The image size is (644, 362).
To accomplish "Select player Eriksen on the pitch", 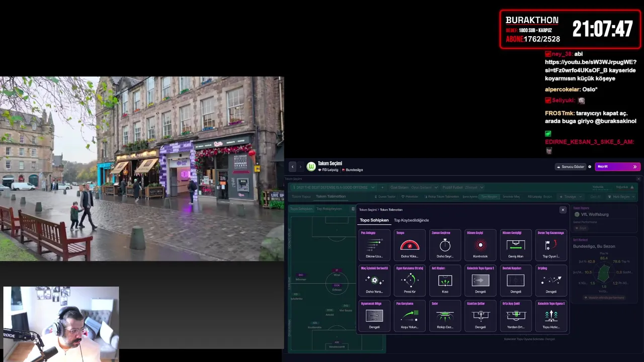I will [337, 287].
